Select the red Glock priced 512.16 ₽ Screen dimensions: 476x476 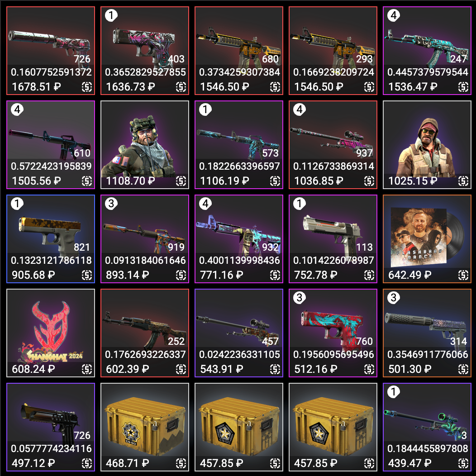[333, 333]
